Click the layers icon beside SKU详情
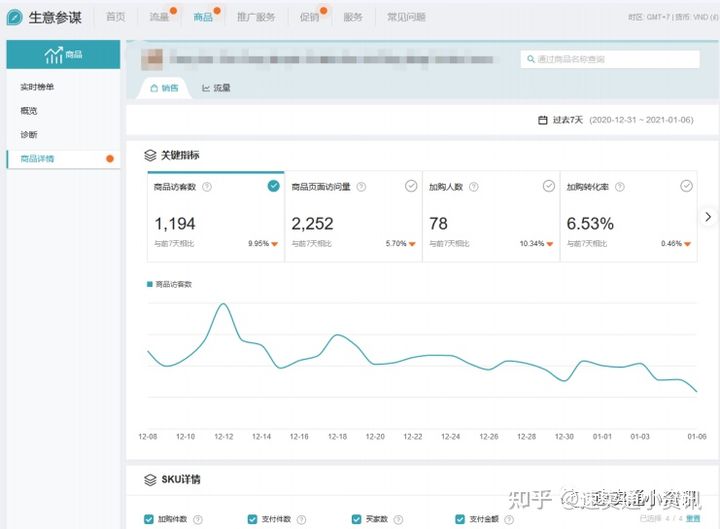 [150, 480]
